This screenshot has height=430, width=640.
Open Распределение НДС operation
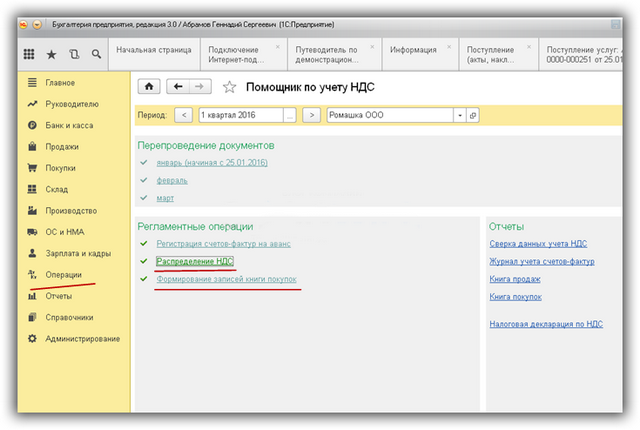(195, 261)
